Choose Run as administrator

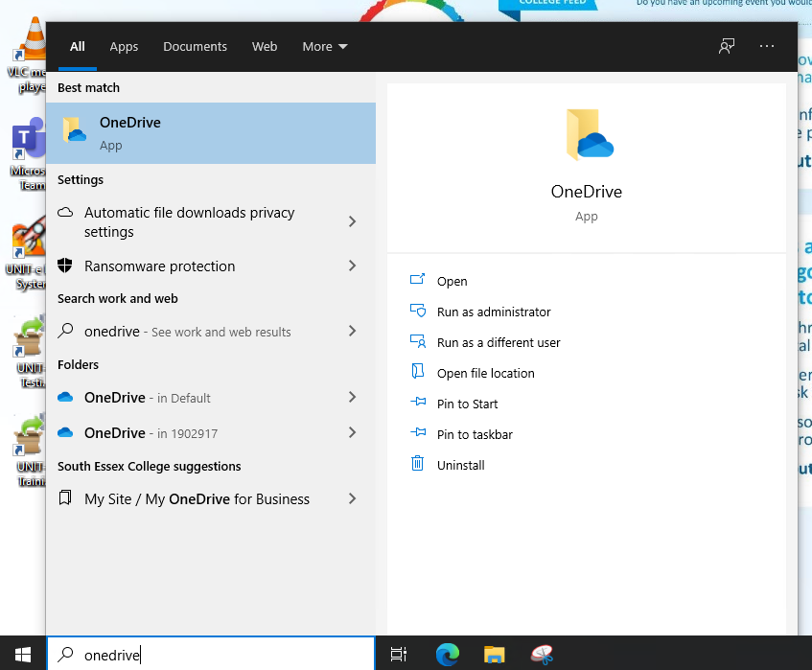coord(494,312)
